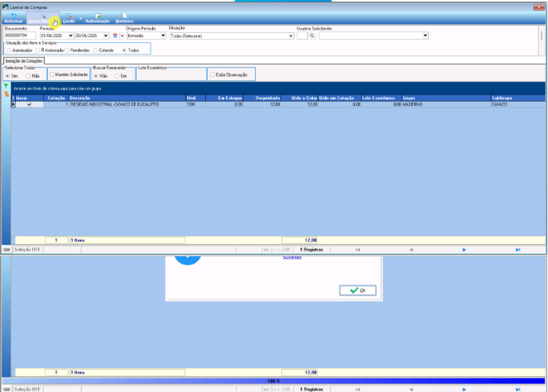Expand the small arrow beside the calendar icon
This screenshot has width=548, height=392.
click(x=122, y=36)
